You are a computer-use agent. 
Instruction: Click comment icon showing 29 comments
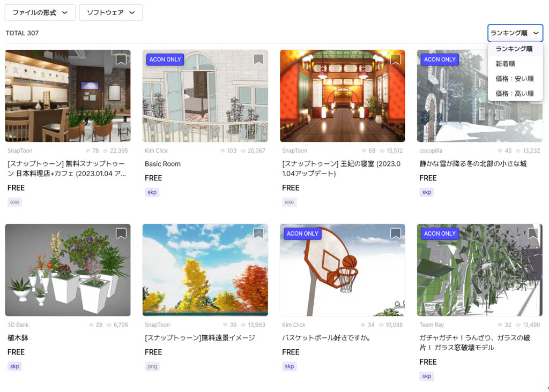pos(91,325)
